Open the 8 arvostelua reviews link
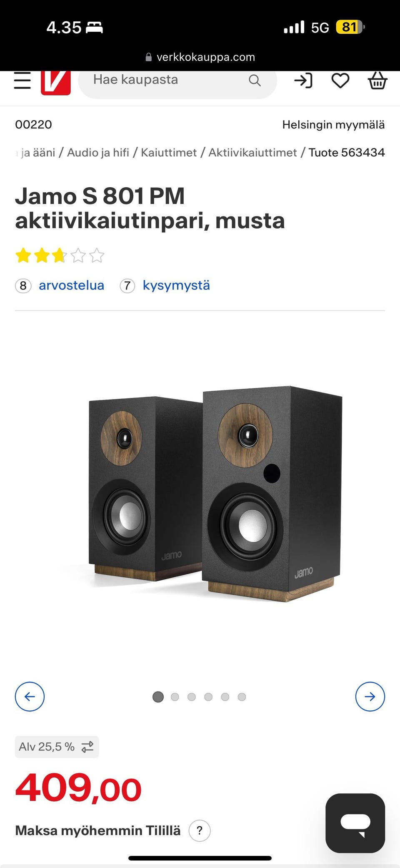Viewport: 400px width, 868px height. click(x=60, y=285)
